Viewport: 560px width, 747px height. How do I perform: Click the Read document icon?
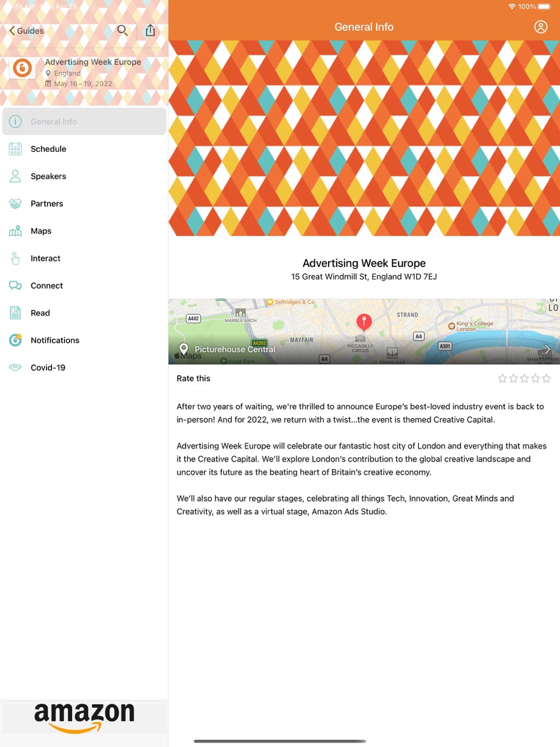click(x=16, y=313)
